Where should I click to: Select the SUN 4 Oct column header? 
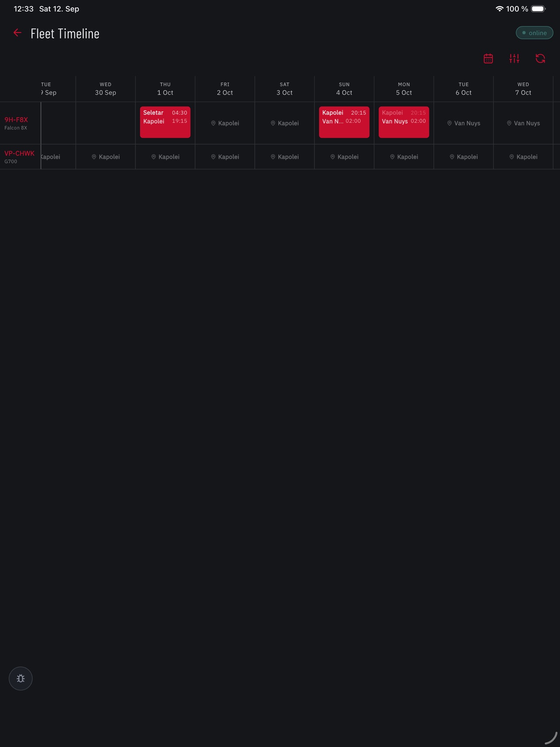(x=344, y=89)
